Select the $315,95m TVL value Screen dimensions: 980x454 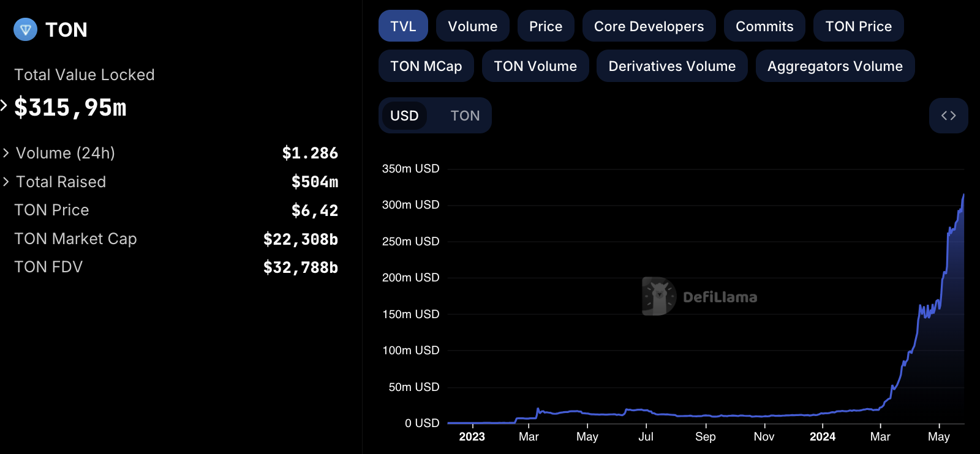pos(70,108)
